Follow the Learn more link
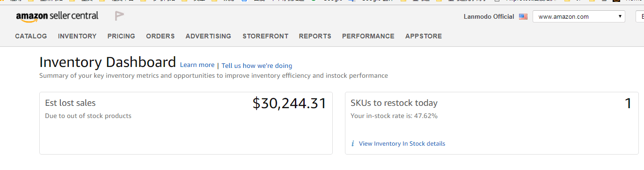 click(197, 65)
